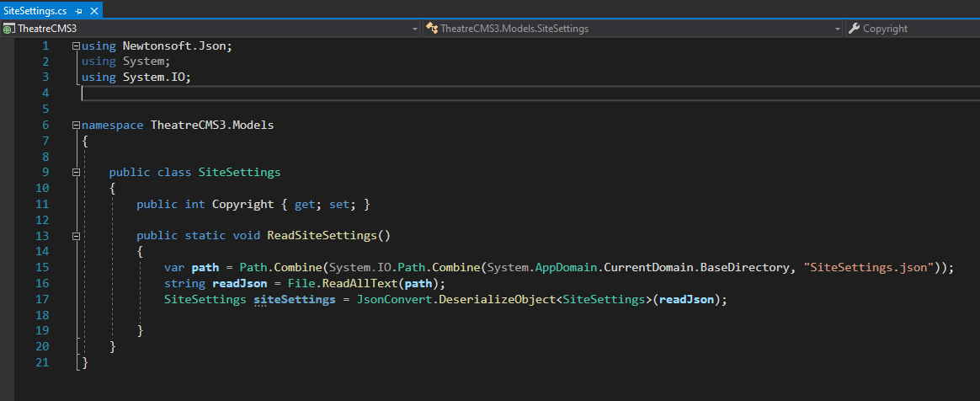Screen dimensions: 980x401
Task: Close the SiteSettings.cs tab
Action: pos(93,11)
